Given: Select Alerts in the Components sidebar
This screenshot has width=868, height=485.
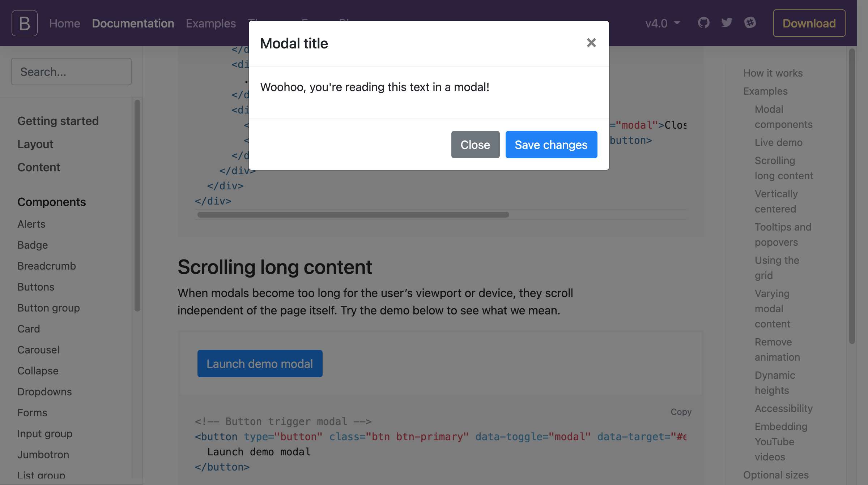Looking at the screenshot, I should 31,224.
